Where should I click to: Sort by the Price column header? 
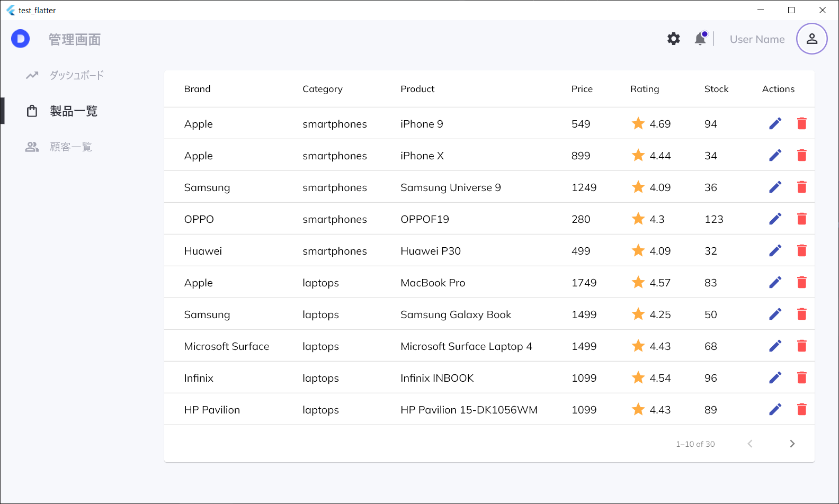pyautogui.click(x=582, y=89)
